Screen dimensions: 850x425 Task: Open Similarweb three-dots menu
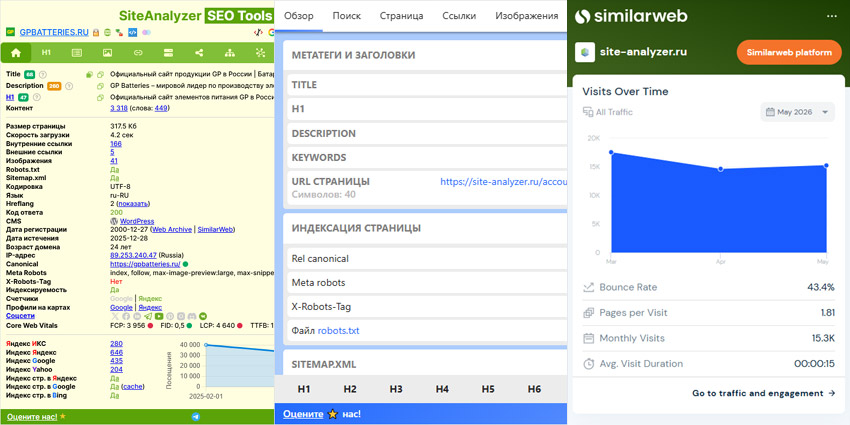832,16
